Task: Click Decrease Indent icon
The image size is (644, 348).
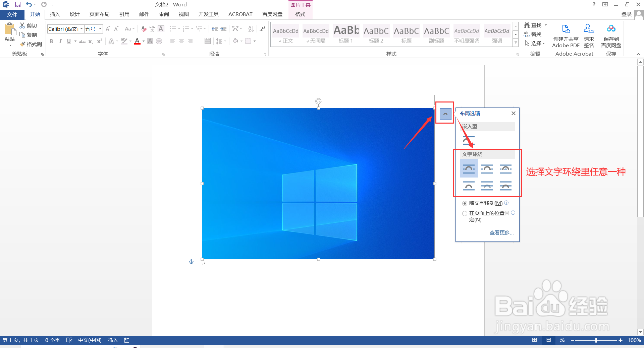Action: tap(215, 29)
